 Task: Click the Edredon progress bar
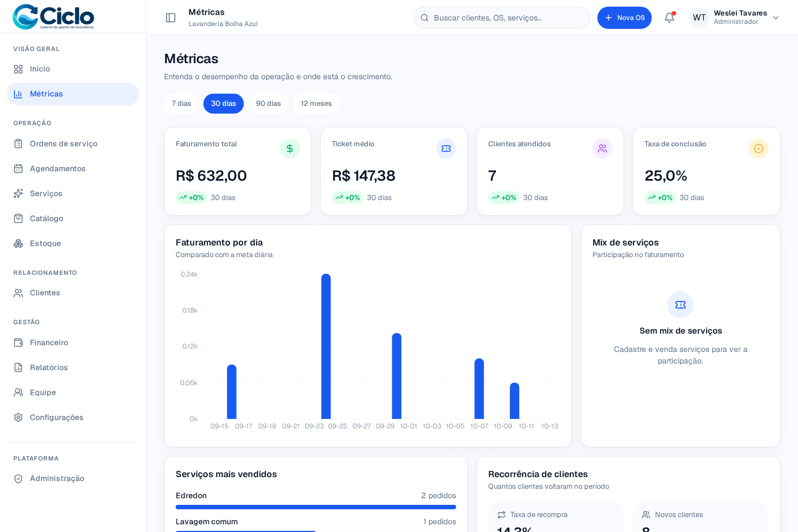coord(316,507)
